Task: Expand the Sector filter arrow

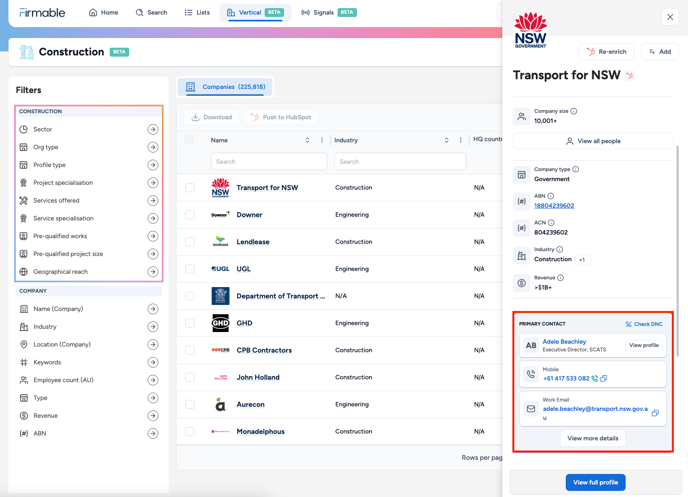Action: (153, 129)
